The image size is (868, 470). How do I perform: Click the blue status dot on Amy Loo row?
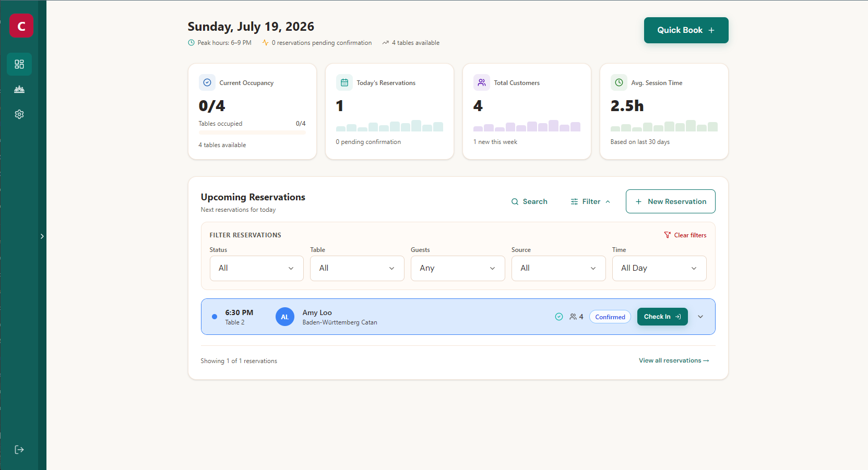coord(215,317)
